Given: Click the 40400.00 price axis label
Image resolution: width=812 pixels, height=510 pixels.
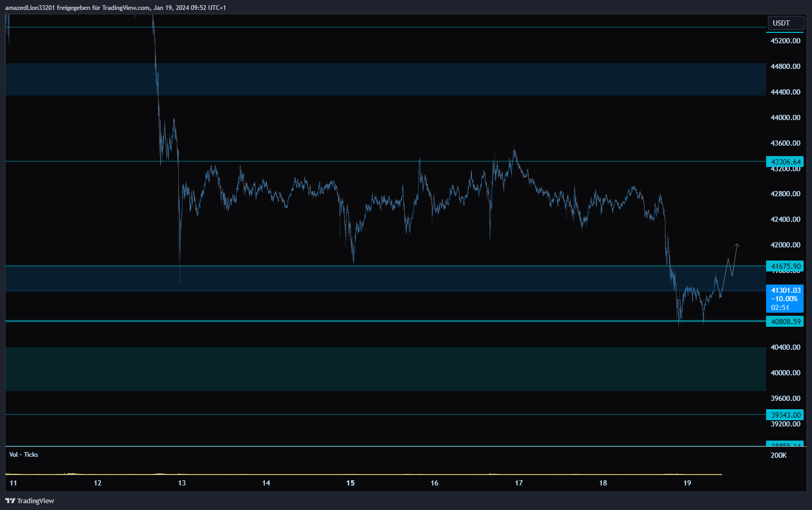Looking at the screenshot, I should coord(785,347).
